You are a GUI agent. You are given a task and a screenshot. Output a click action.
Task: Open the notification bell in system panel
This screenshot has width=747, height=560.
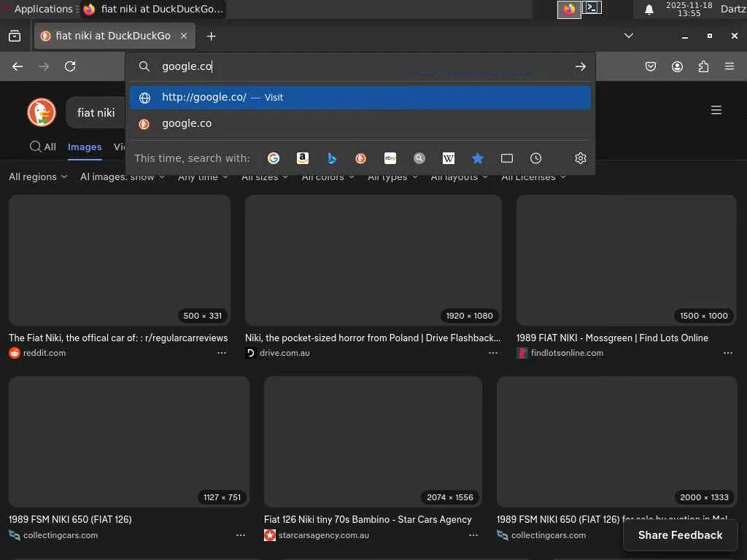(x=649, y=9)
